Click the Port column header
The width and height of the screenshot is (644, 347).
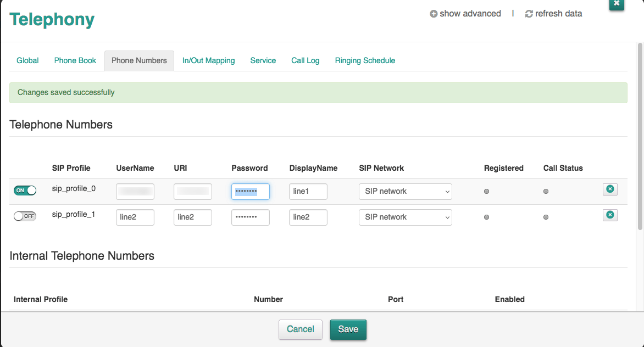pyautogui.click(x=396, y=299)
